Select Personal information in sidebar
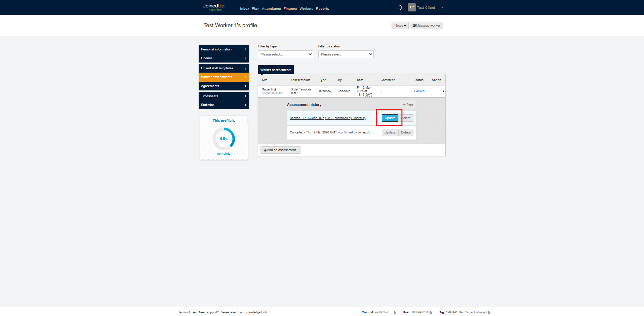 click(x=224, y=49)
